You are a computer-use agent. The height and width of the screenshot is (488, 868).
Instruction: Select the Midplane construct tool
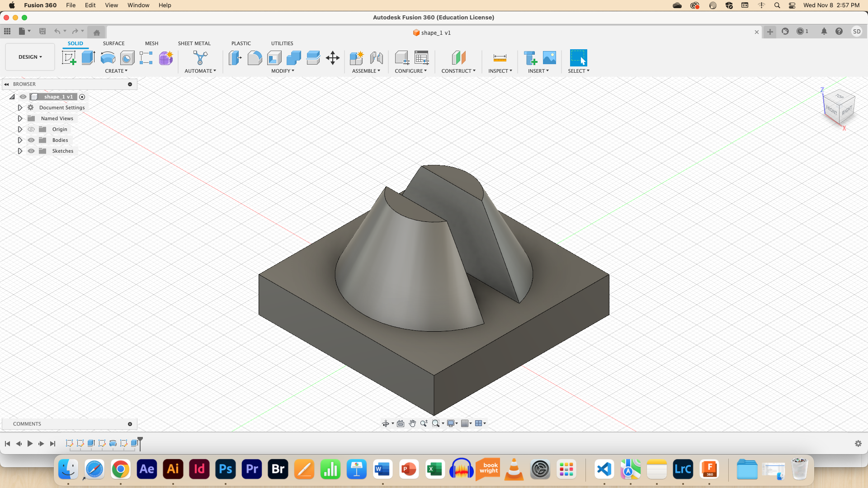coord(458,58)
